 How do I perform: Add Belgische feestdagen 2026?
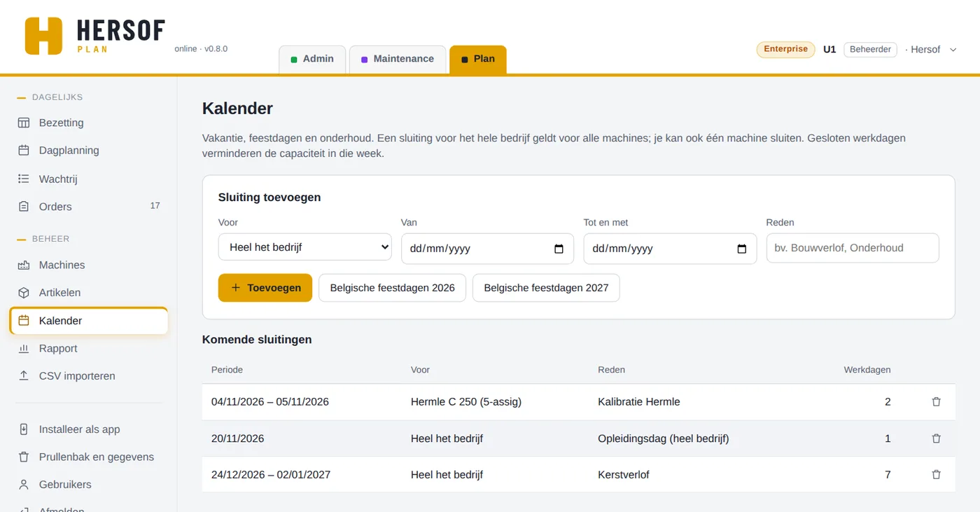392,288
